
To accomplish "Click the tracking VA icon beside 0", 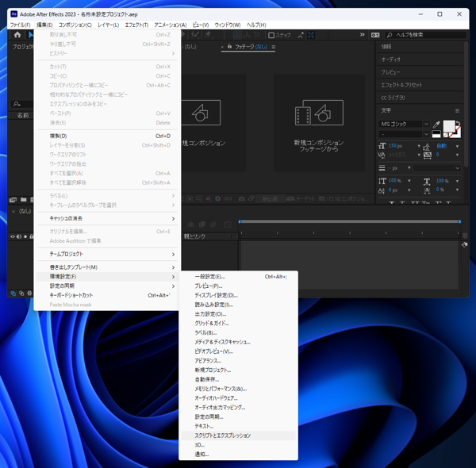I will point(427,155).
